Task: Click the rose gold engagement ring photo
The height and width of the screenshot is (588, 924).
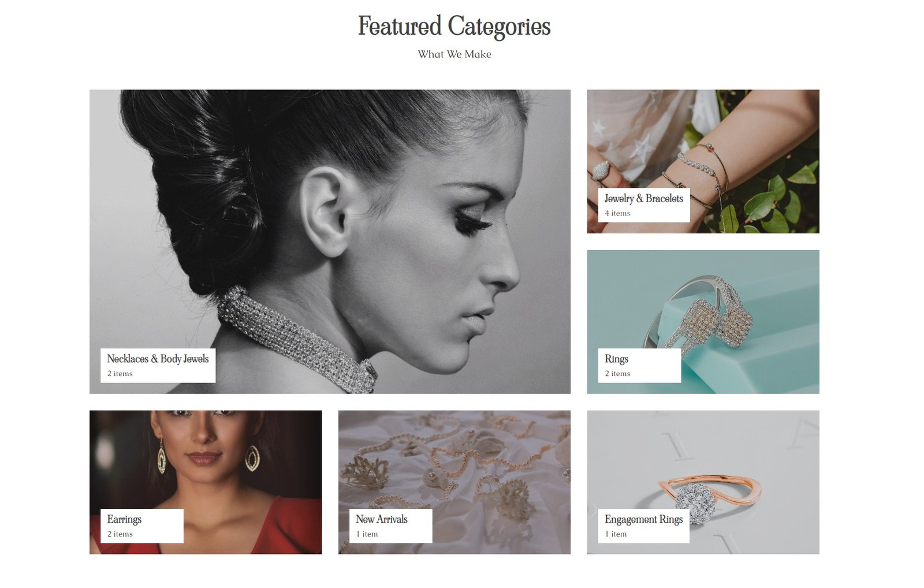Action: click(703, 482)
